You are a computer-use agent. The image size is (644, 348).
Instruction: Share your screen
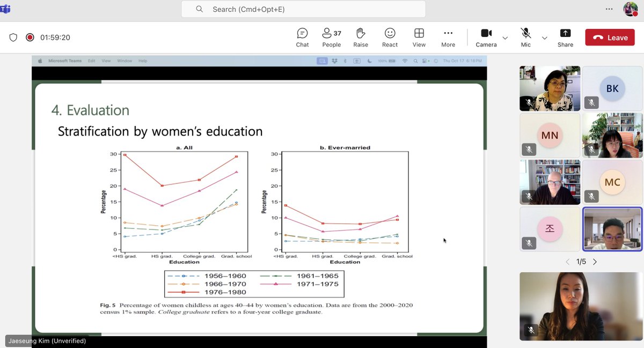565,37
